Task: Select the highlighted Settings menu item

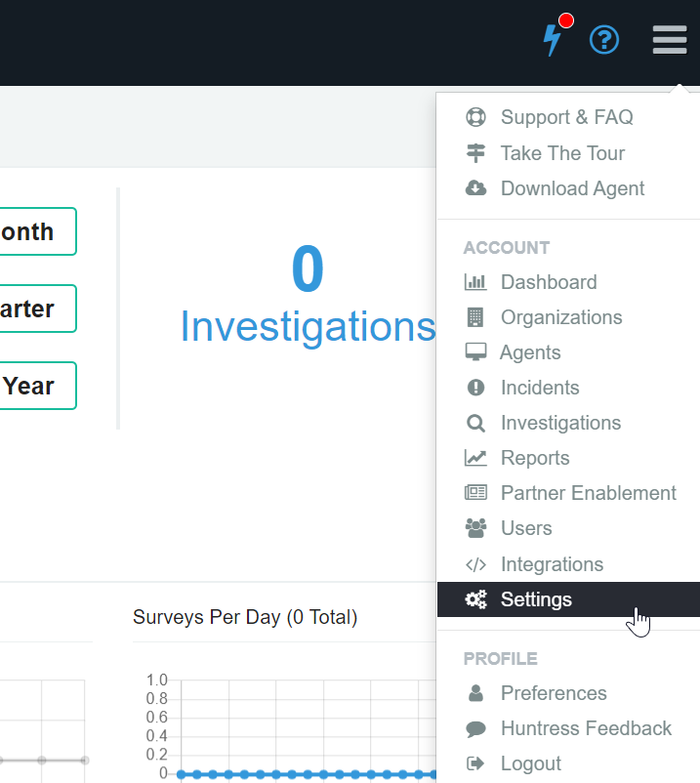Action: pyautogui.click(x=568, y=599)
